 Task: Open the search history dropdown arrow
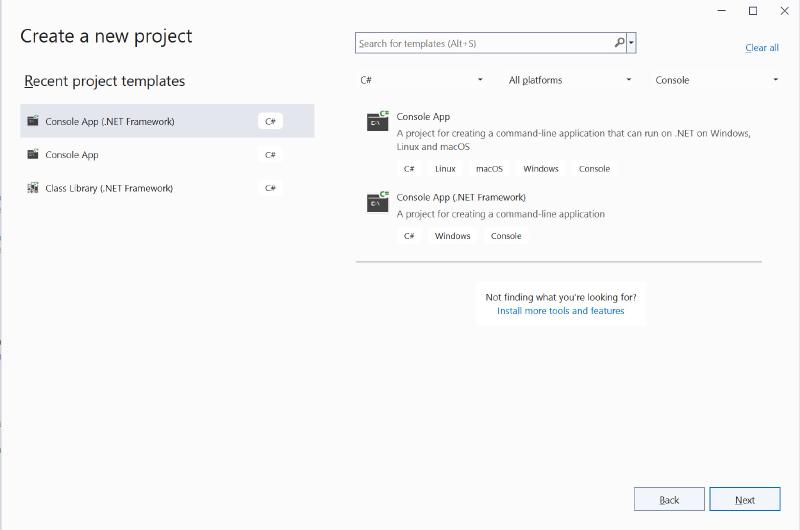(631, 43)
